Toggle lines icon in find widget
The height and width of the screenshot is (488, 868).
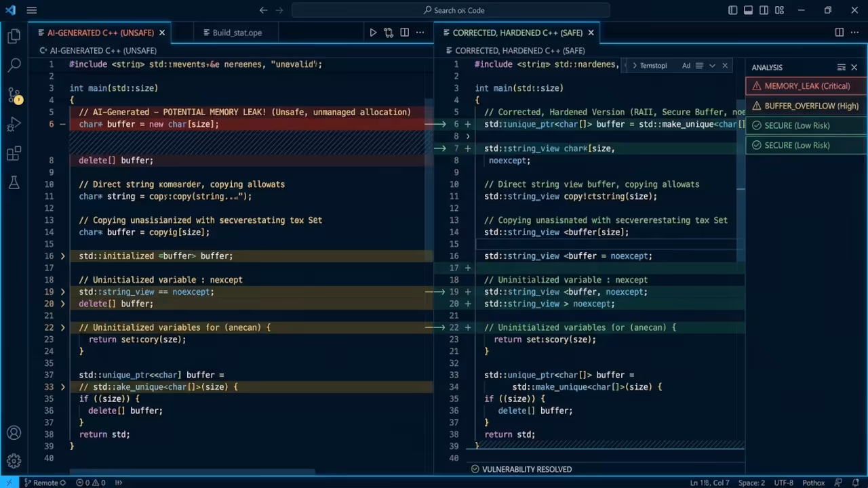click(x=699, y=66)
